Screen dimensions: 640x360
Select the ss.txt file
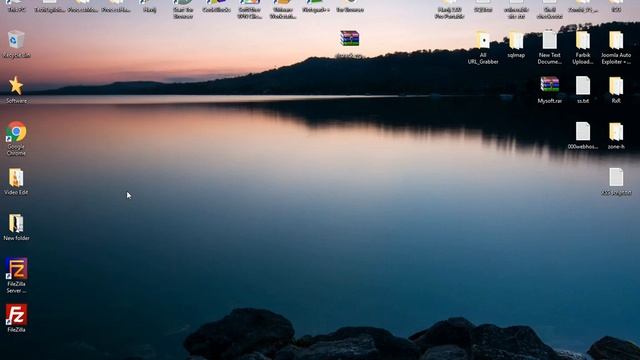[583, 86]
